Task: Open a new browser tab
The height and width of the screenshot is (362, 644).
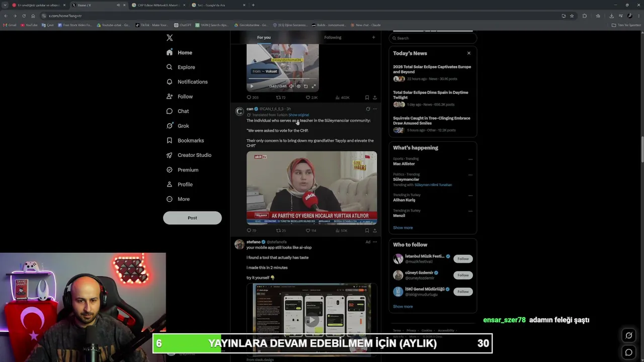Action: pos(253,5)
